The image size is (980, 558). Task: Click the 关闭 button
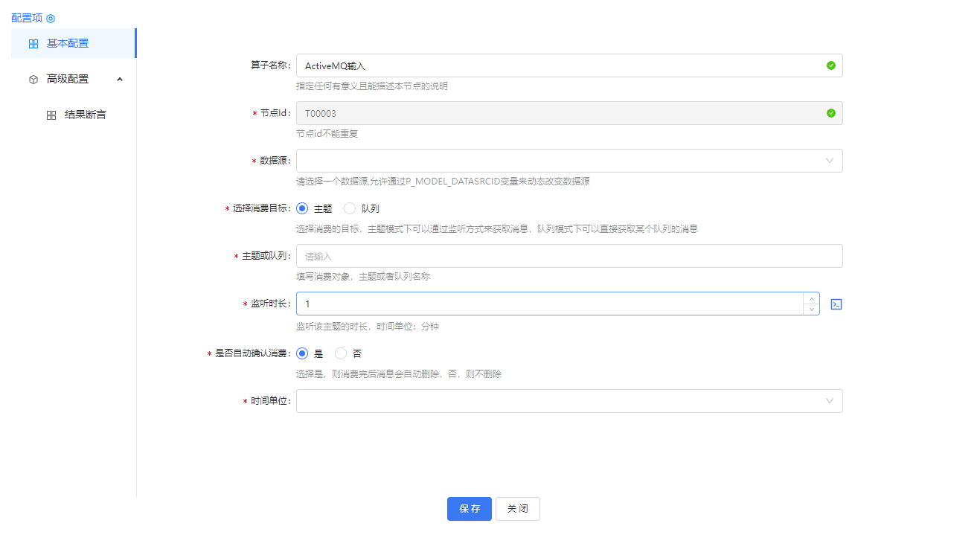pyautogui.click(x=517, y=509)
